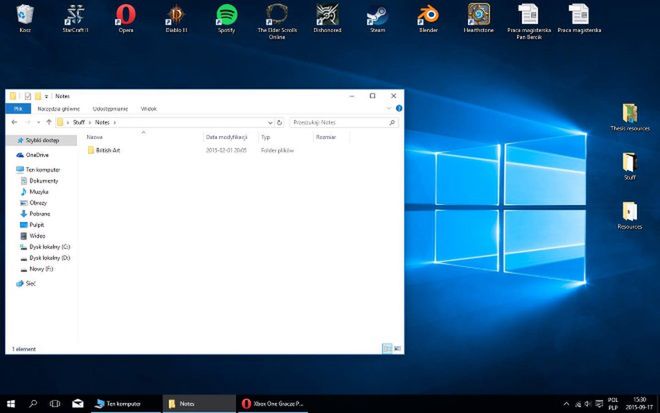Image resolution: width=660 pixels, height=413 pixels.
Task: Open Muzyka in navigation pane
Action: click(39, 192)
